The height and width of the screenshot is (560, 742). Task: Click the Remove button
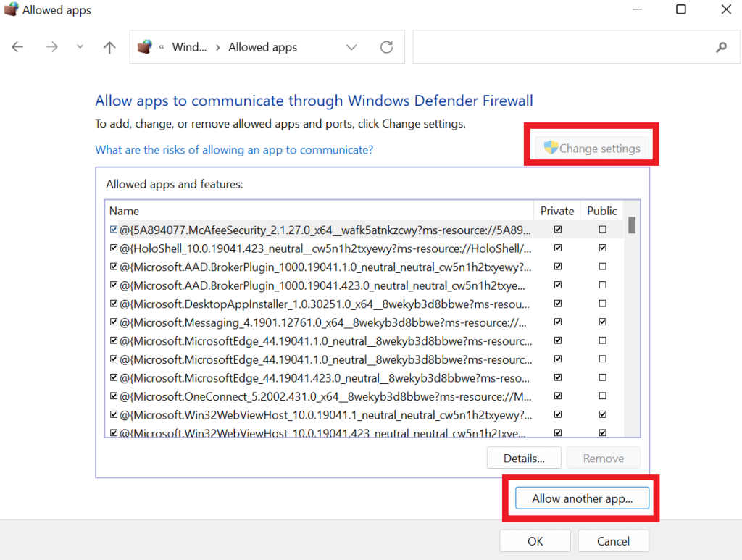click(x=604, y=458)
